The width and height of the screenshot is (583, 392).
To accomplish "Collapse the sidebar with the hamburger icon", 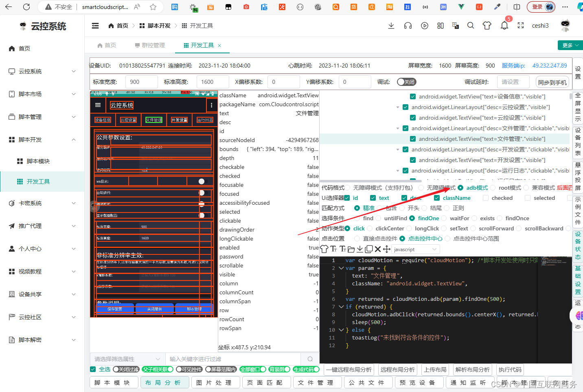I will coord(95,26).
